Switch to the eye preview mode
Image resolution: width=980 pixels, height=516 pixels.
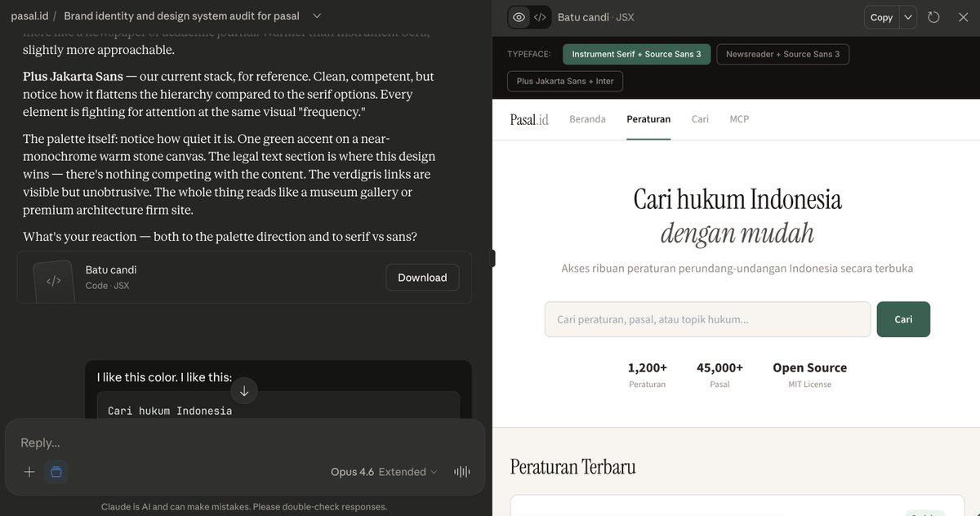(519, 17)
